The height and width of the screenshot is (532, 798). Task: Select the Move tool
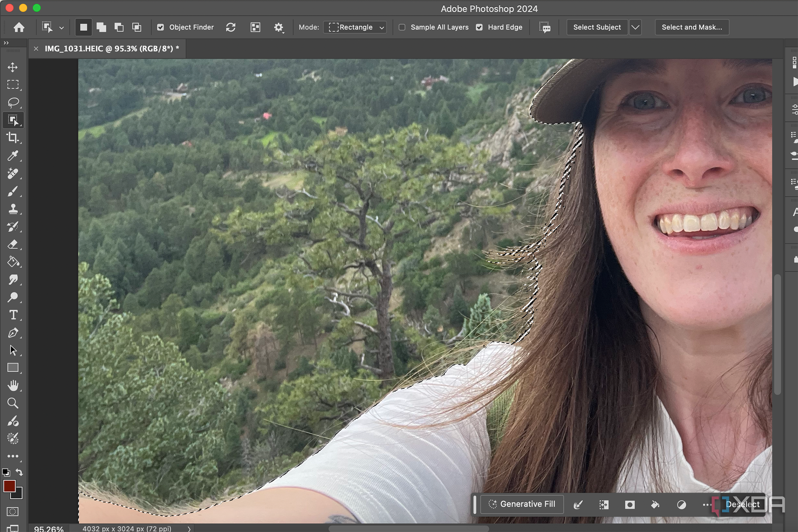point(13,67)
